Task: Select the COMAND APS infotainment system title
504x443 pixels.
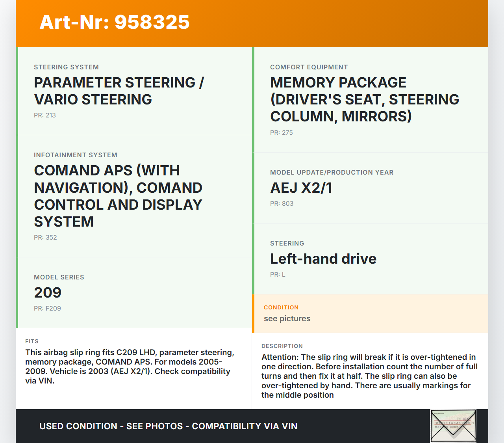Action: point(118,196)
